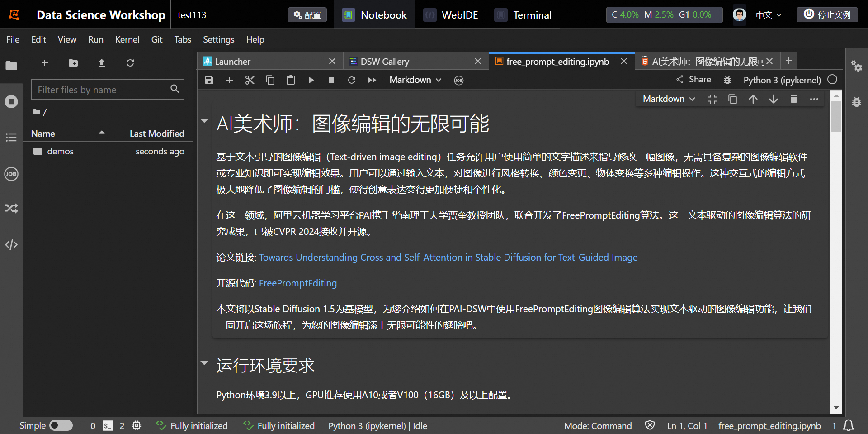Insert a cell below with plus icon
The height and width of the screenshot is (434, 868).
pyautogui.click(x=230, y=80)
